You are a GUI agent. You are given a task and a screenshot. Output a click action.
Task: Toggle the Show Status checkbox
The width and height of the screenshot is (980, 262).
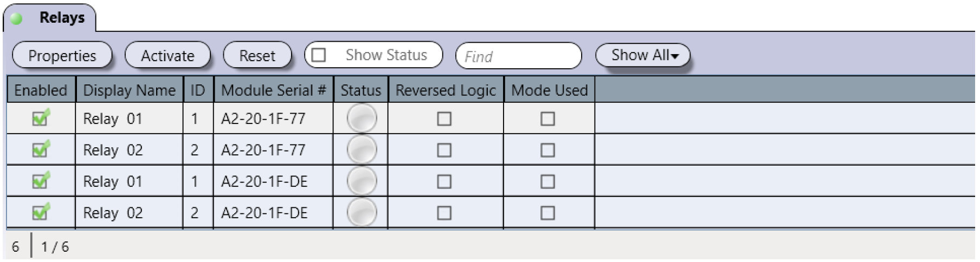tap(319, 55)
